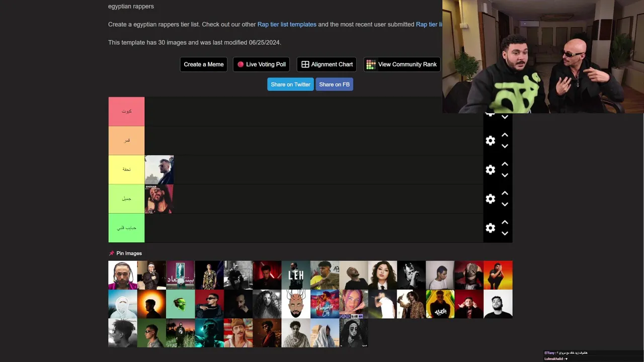Click the Create a Meme button

tap(204, 64)
